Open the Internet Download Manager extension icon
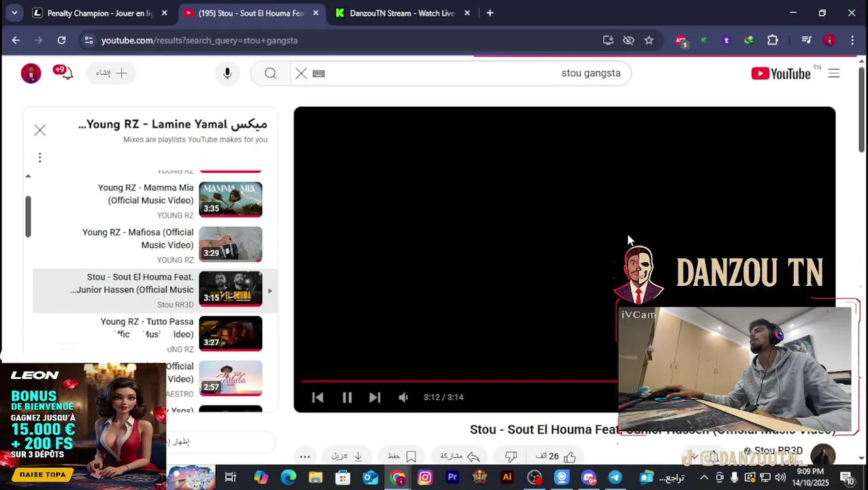 pyautogui.click(x=749, y=40)
